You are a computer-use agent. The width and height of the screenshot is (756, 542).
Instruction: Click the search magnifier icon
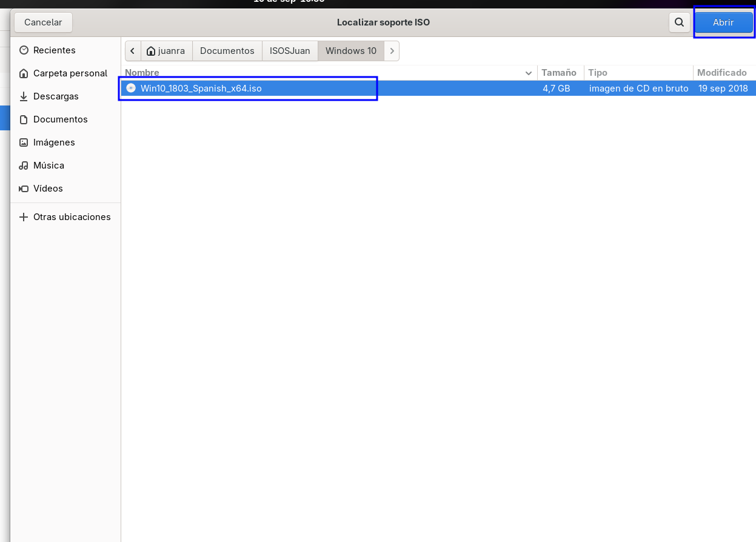679,22
